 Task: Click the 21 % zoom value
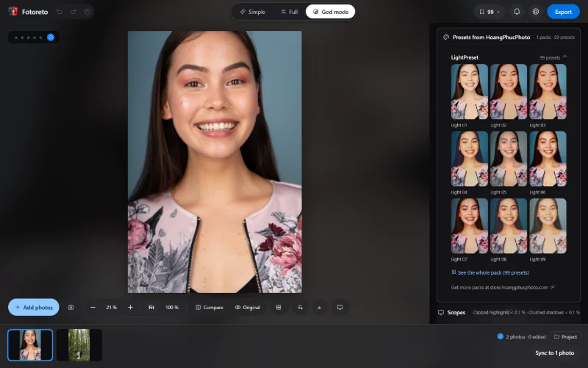click(x=112, y=307)
